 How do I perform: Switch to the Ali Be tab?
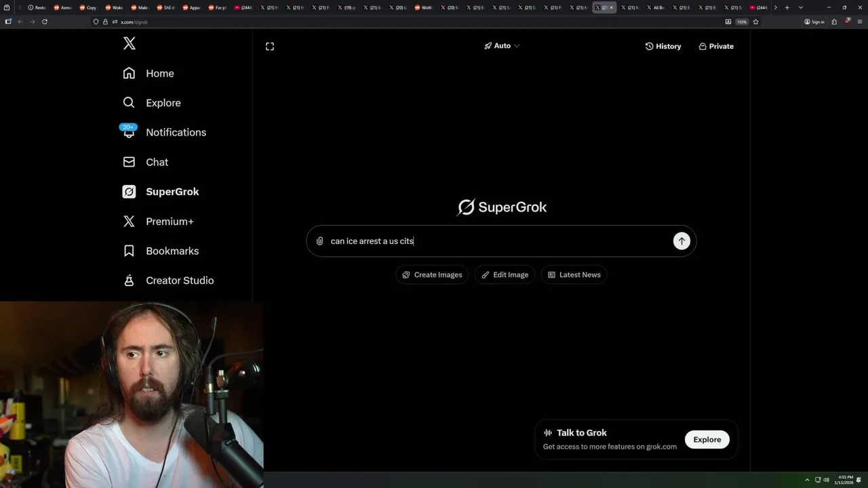(655, 7)
